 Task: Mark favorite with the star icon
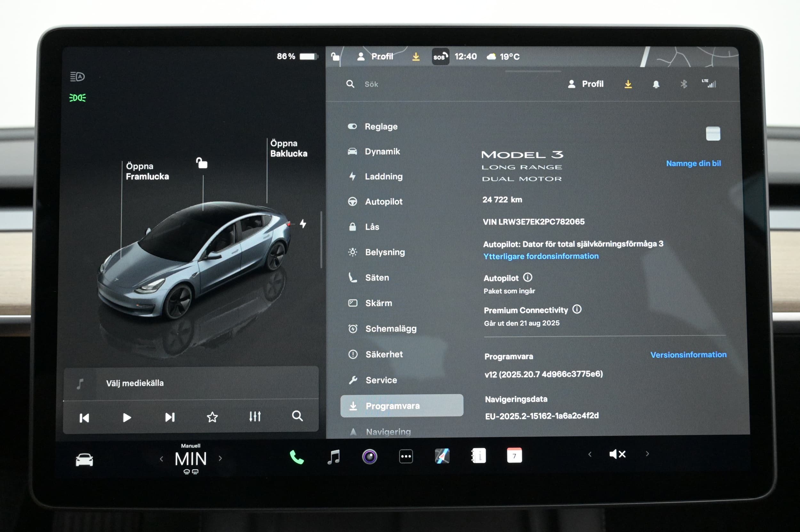click(x=212, y=417)
